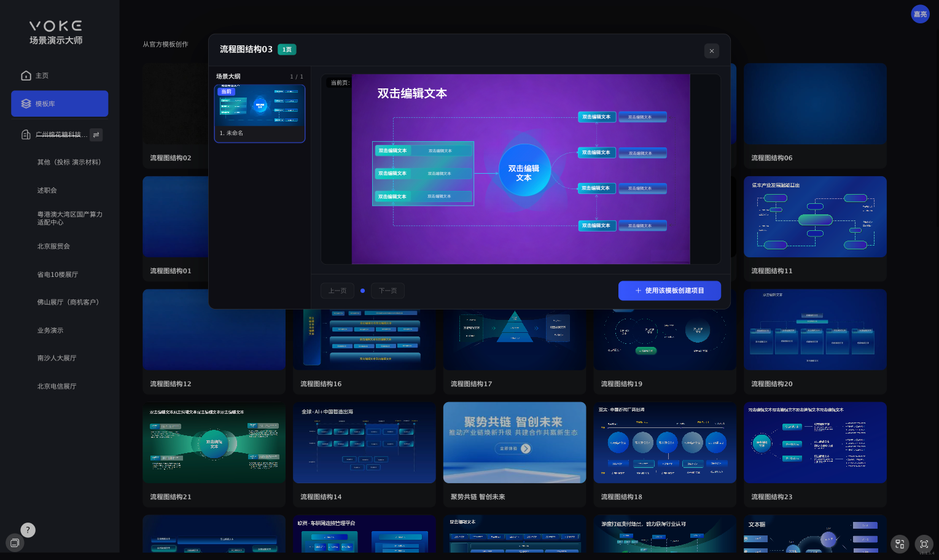Click 使用该模板创建项目 button
Screen dimensions: 939x560
click(x=669, y=290)
